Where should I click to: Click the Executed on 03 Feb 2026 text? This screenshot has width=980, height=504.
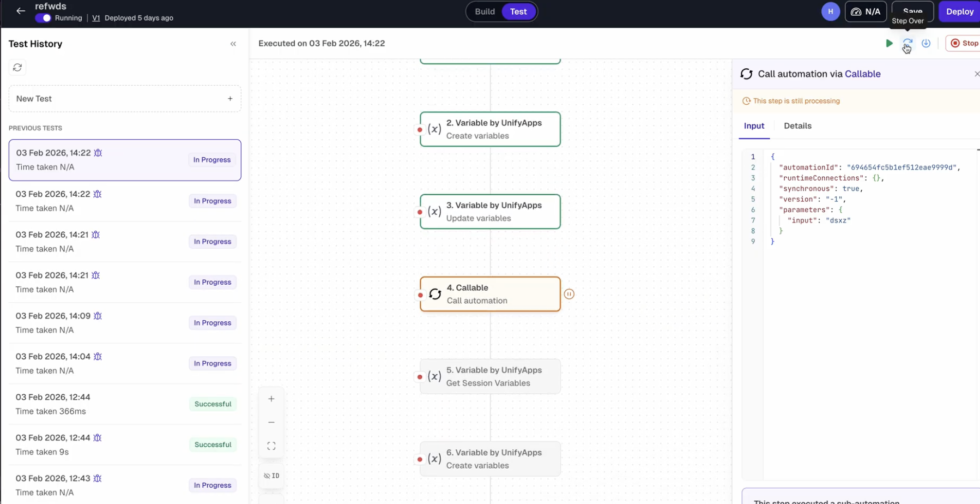tap(322, 44)
